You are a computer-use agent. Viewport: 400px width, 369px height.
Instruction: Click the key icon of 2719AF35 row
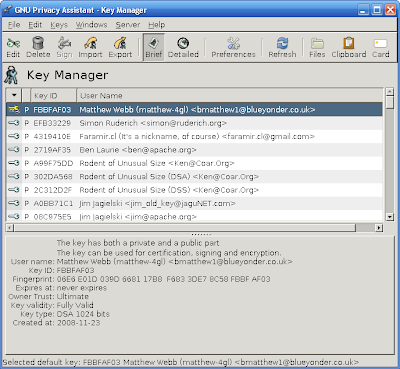pos(14,150)
